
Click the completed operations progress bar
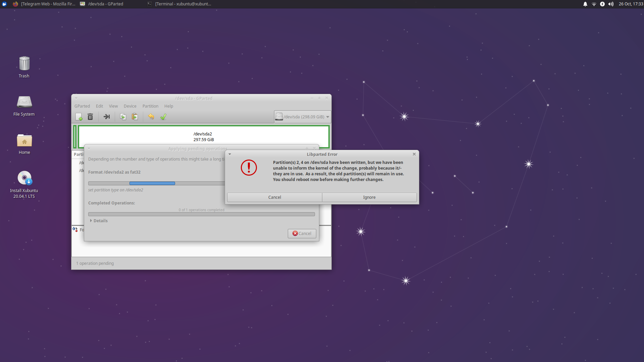[x=201, y=214]
